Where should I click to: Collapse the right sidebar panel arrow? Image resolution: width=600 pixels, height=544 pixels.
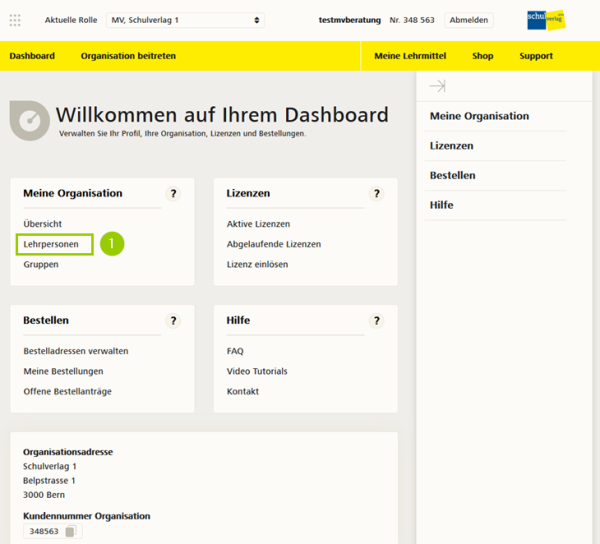(437, 87)
